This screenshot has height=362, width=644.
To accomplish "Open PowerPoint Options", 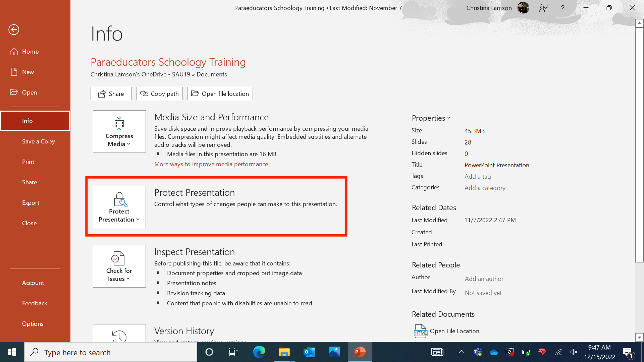I will (x=35, y=324).
